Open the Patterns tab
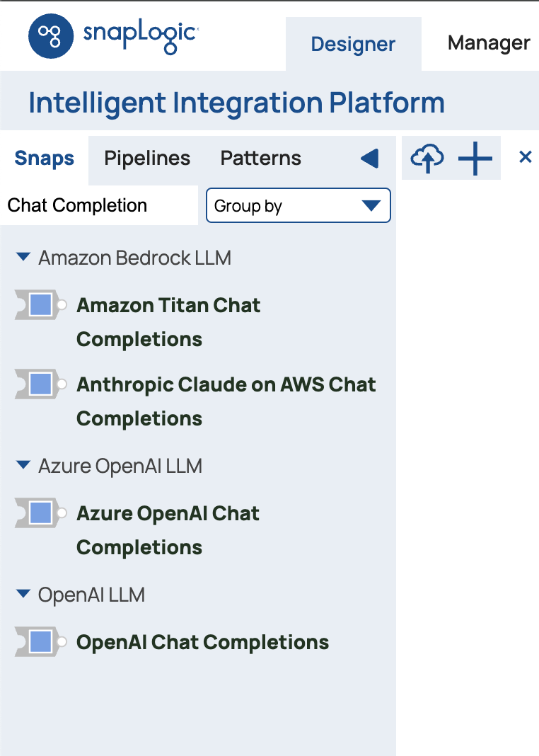 (x=261, y=159)
